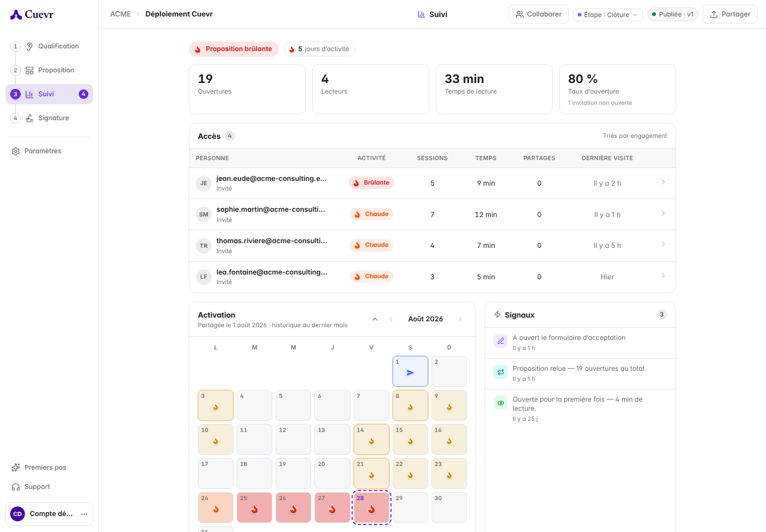Click the flame icon on day 14
This screenshot has height=532, width=766.
[371, 441]
